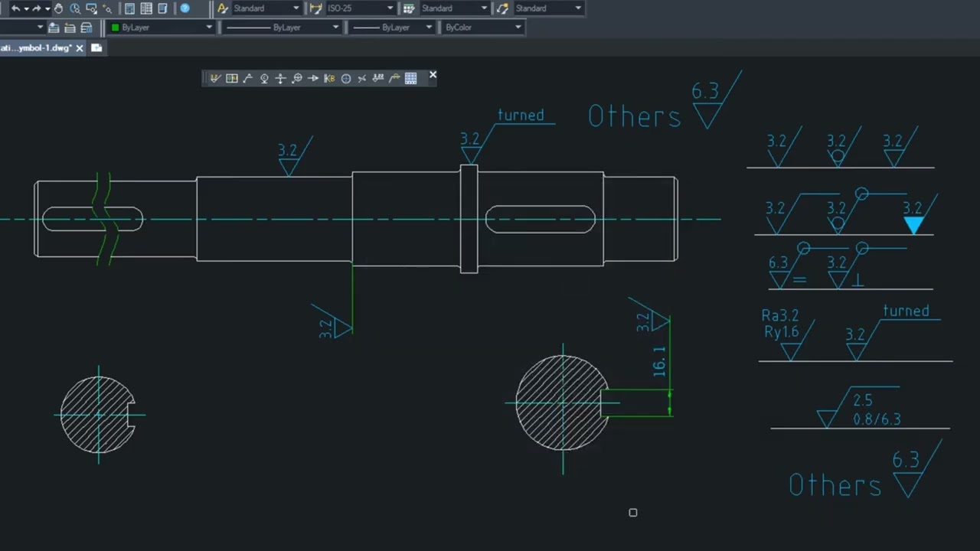The image size is (980, 551).
Task: Select the upper 'Others' text near 6.3
Action: pyautogui.click(x=634, y=116)
